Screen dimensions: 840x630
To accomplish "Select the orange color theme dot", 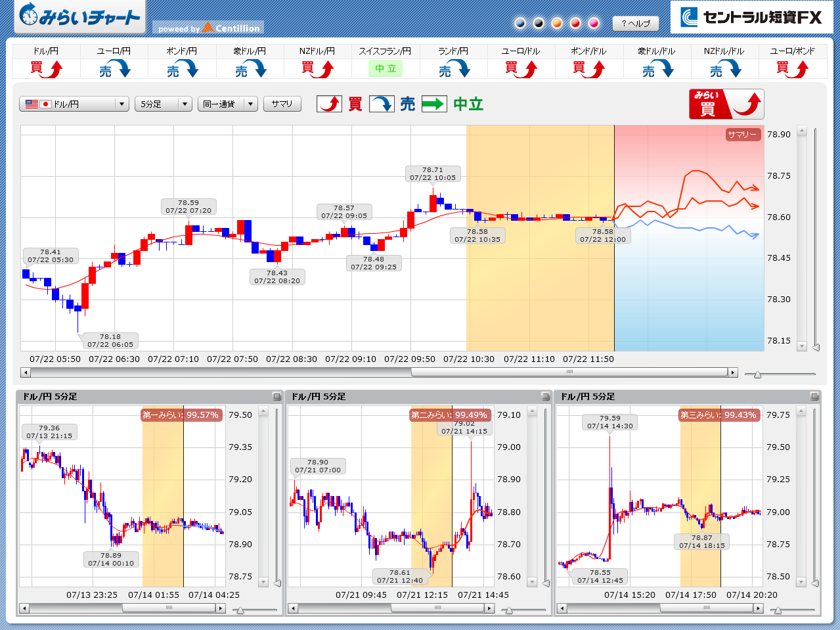I will [557, 23].
